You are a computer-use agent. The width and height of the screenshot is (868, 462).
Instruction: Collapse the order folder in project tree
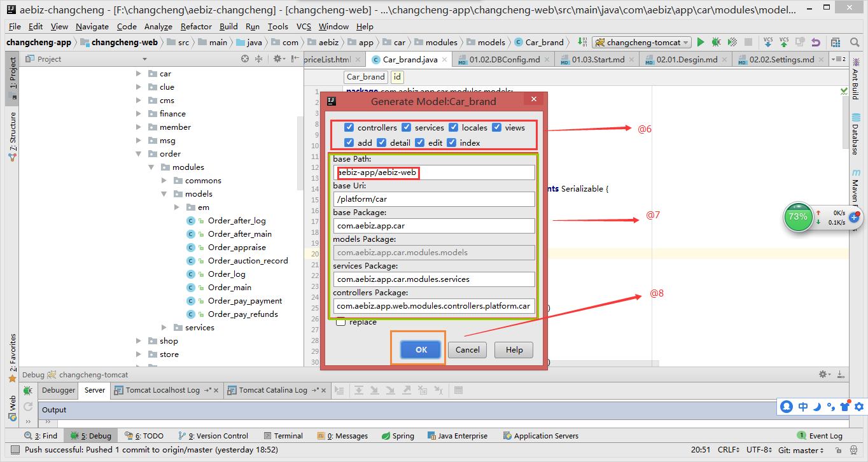tap(139, 154)
